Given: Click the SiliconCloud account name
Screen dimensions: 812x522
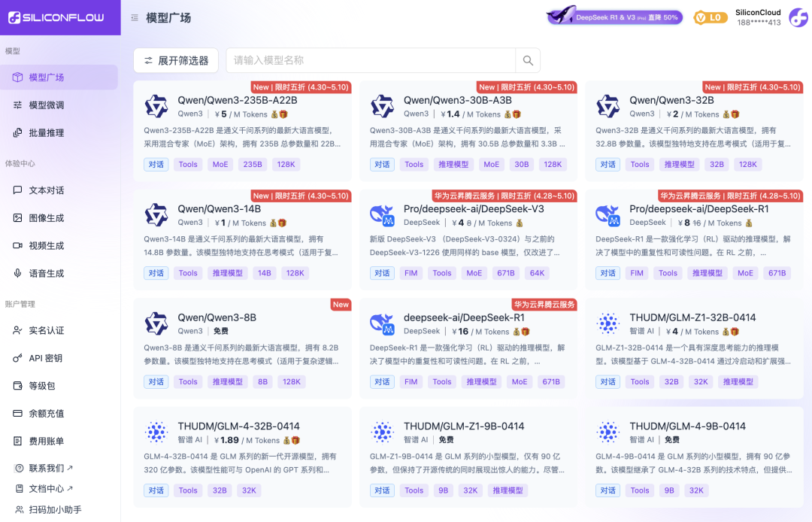Looking at the screenshot, I should (x=758, y=13).
